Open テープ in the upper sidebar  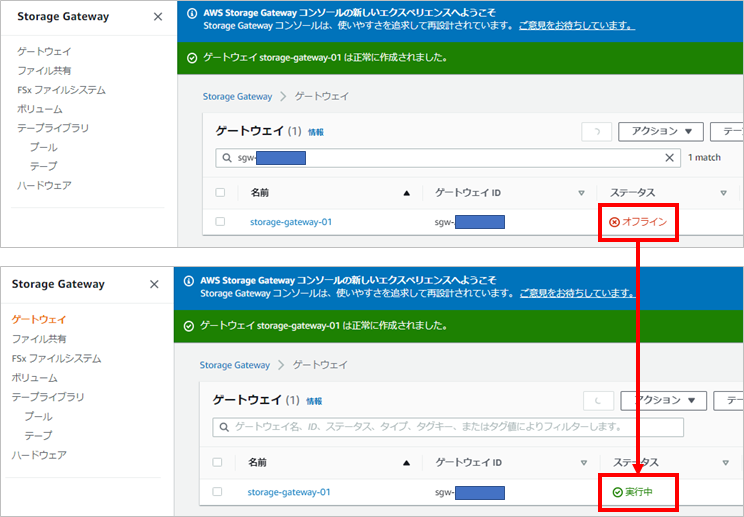pyautogui.click(x=43, y=166)
